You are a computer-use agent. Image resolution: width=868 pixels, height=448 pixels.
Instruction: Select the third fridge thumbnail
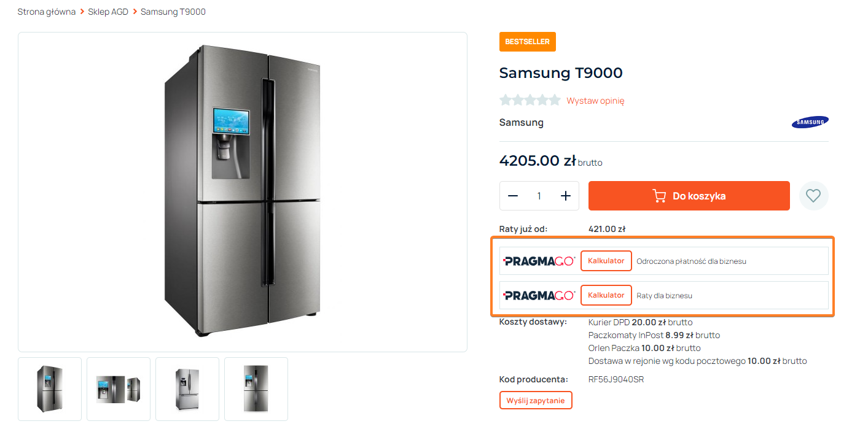click(187, 389)
